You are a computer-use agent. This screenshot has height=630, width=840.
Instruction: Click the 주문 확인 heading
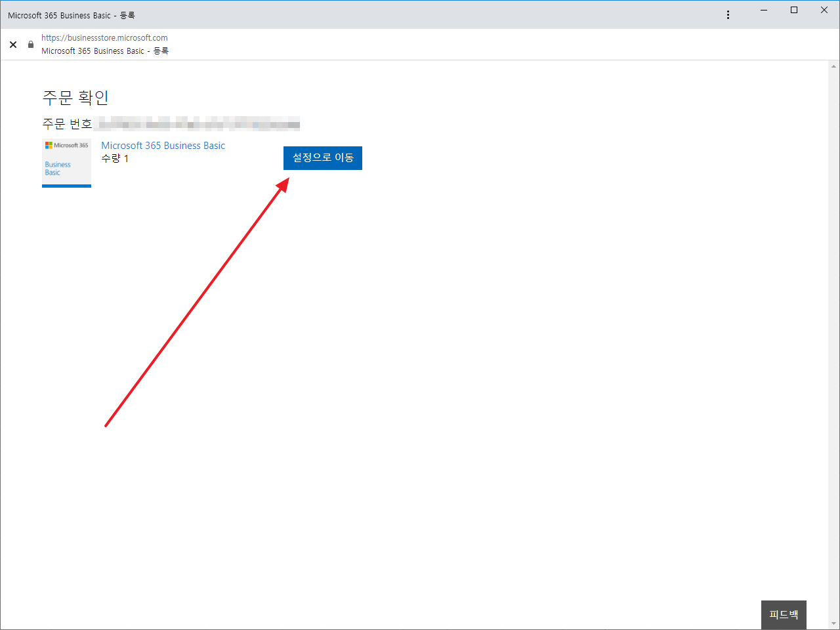(x=75, y=97)
